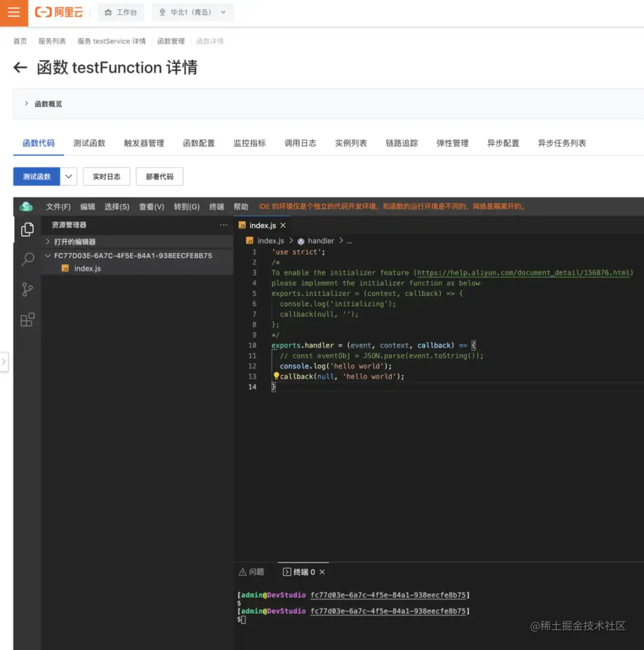Open the 选择(S) menu in the IDE

pos(117,206)
